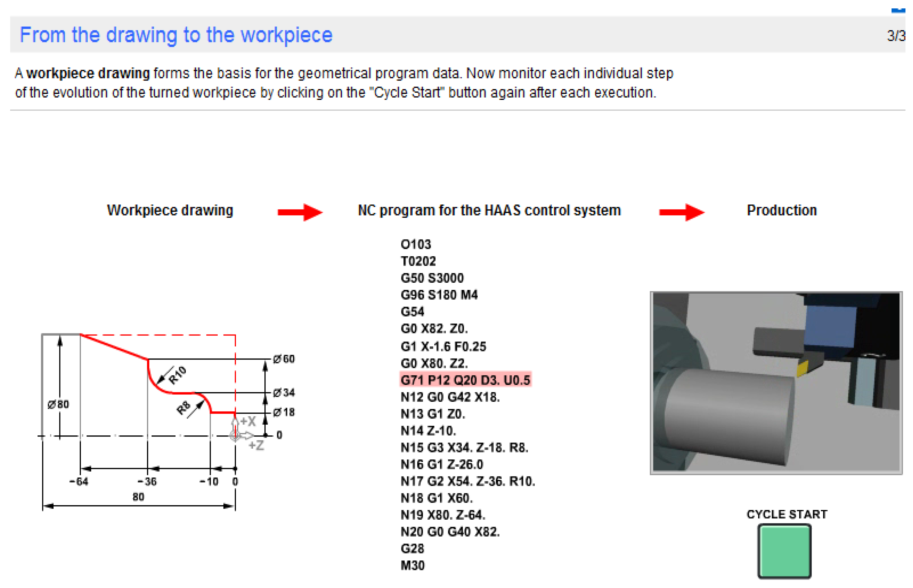Click the N17 G2 X54. Z-36. R10. line
Image resolution: width=913 pixels, height=588 pixels.
point(468,481)
